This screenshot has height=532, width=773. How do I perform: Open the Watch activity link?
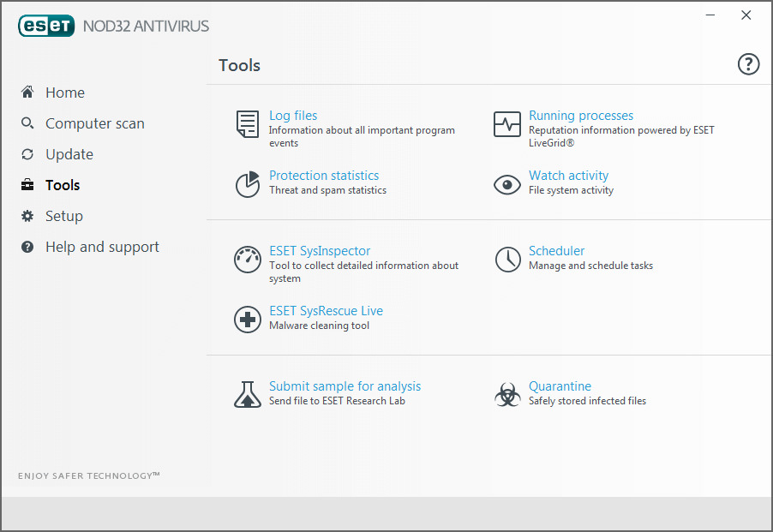pos(569,176)
